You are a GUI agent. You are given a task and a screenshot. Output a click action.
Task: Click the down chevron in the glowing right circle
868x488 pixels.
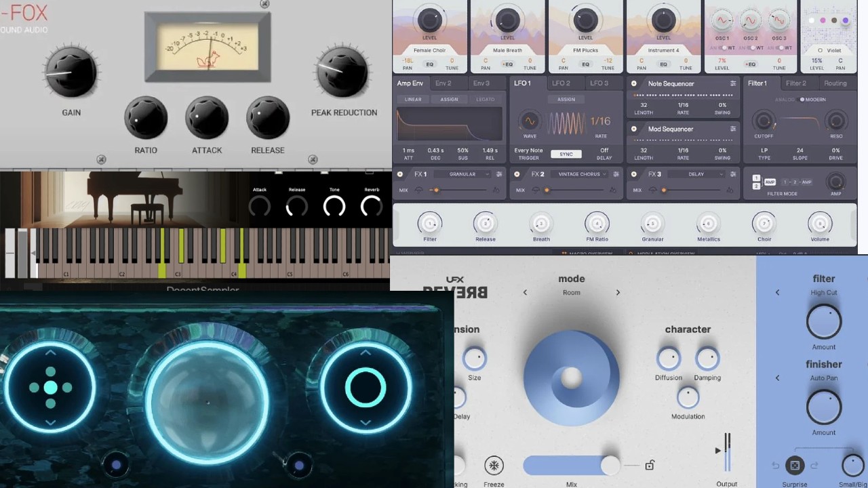coord(366,422)
